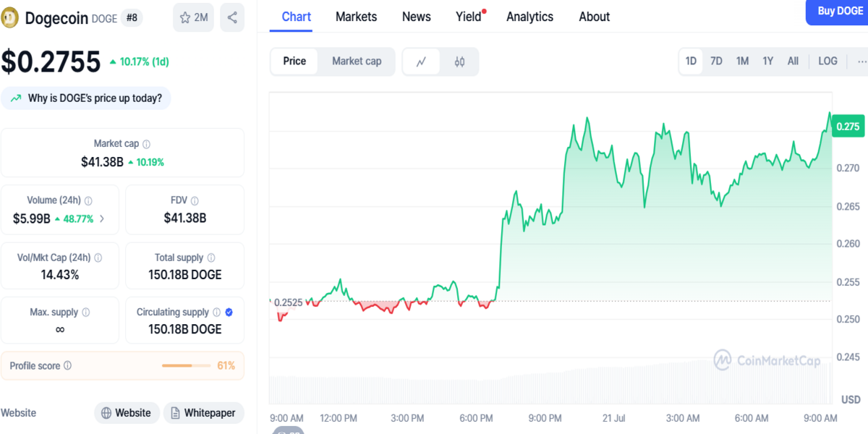
Task: Set chart range to 1D
Action: pyautogui.click(x=691, y=61)
